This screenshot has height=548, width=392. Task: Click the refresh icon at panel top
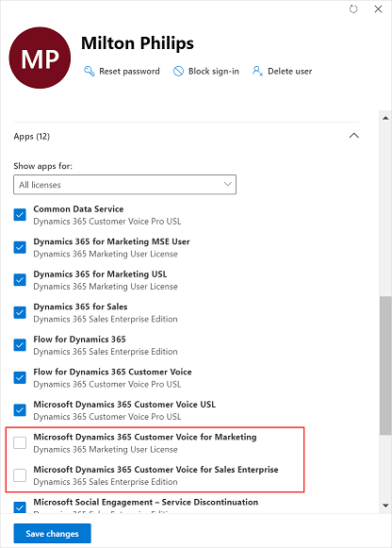tap(353, 9)
